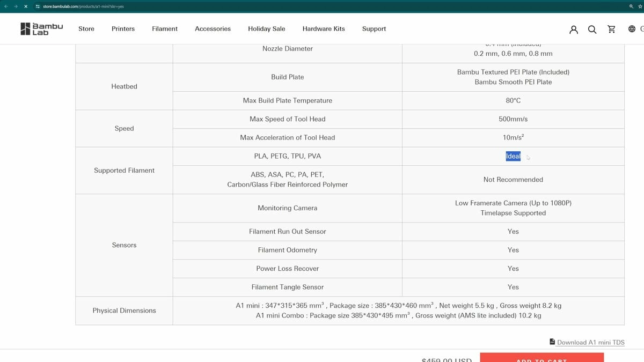Open the Store menu
644x362 pixels.
86,29
